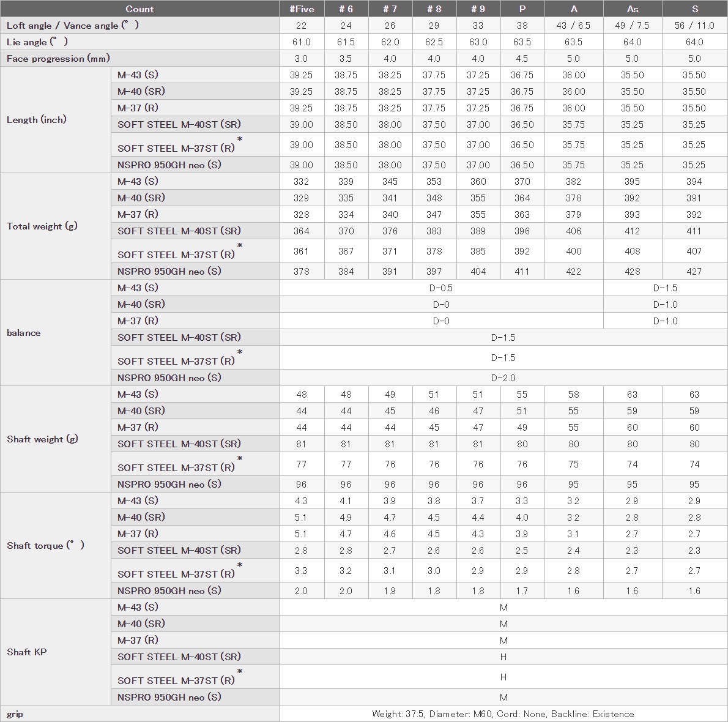Click balance value 'D-1.5' for M-43 (S)
The image size is (728, 722).
pos(666,288)
